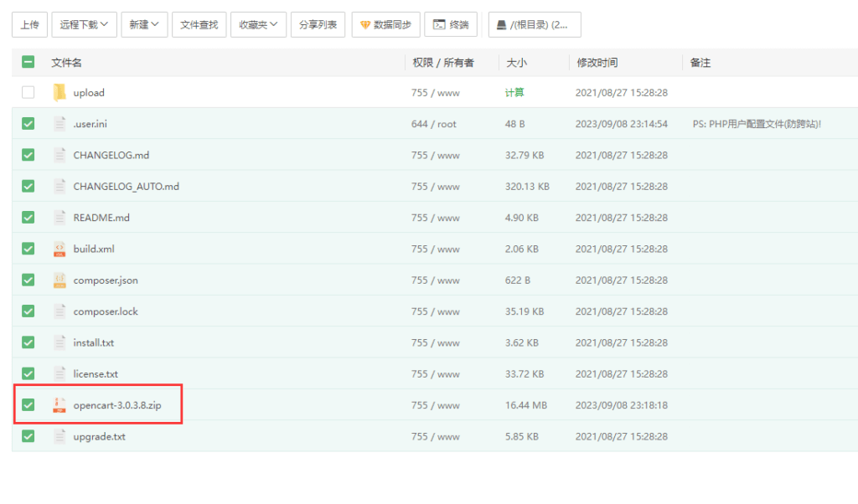Click the license.txt text file icon

pyautogui.click(x=59, y=373)
